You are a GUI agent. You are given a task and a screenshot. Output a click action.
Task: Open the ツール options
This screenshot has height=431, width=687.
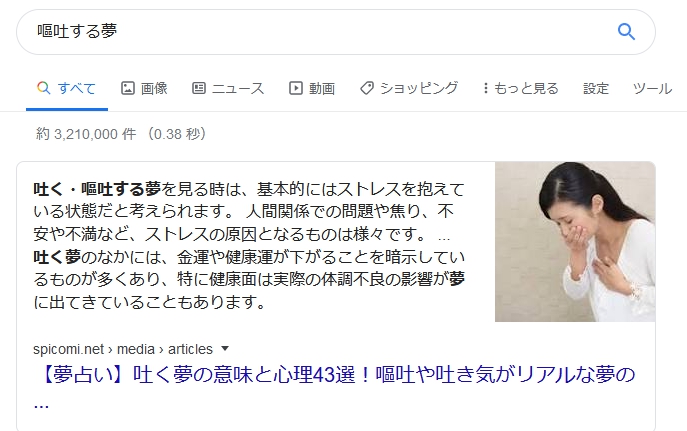[652, 88]
